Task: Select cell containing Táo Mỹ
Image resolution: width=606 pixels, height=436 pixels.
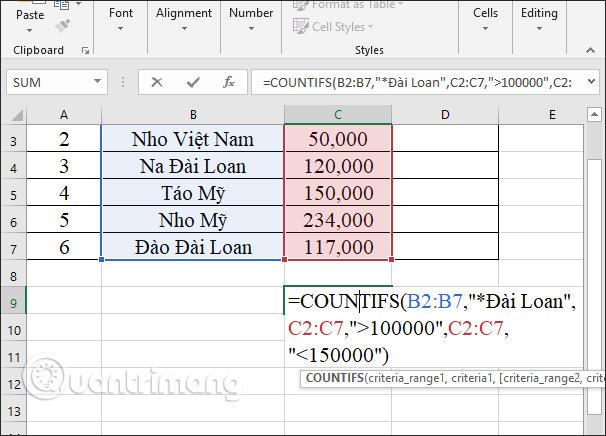Action: pyautogui.click(x=193, y=192)
